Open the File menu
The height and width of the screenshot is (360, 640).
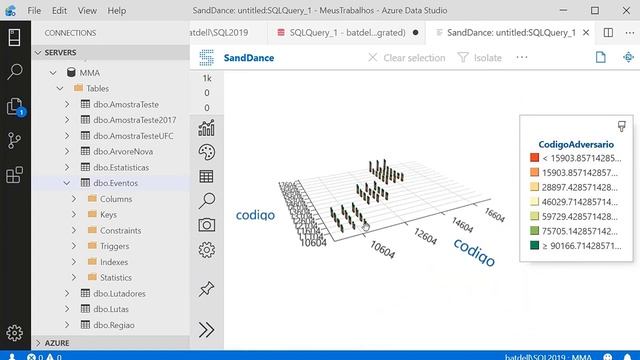[34, 10]
